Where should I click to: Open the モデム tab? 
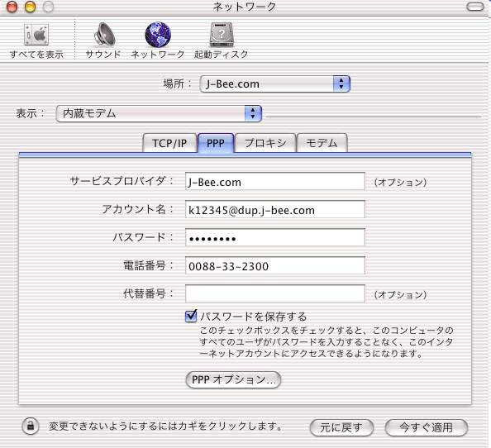point(322,143)
